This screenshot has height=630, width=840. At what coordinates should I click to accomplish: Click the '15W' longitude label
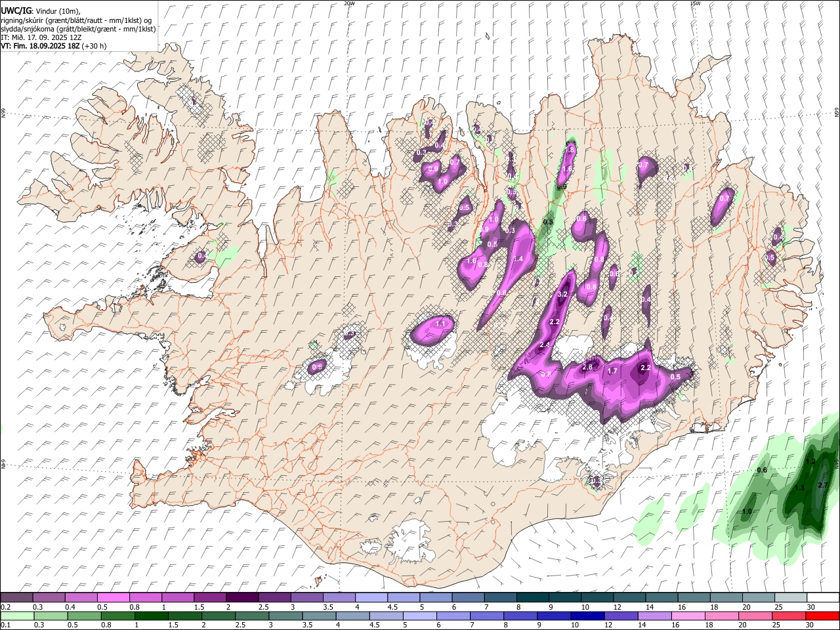pyautogui.click(x=695, y=3)
